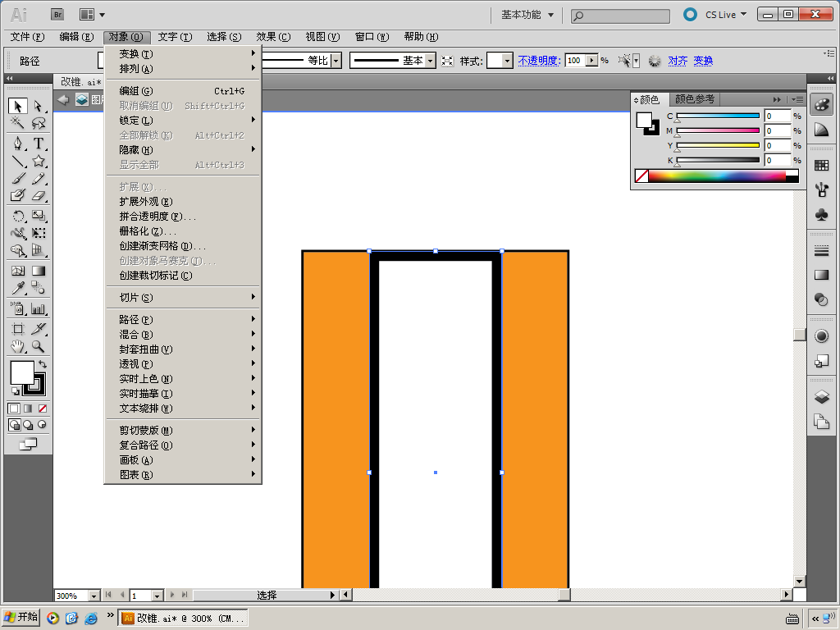
Task: Pick the Gradient tool
Action: (x=38, y=271)
